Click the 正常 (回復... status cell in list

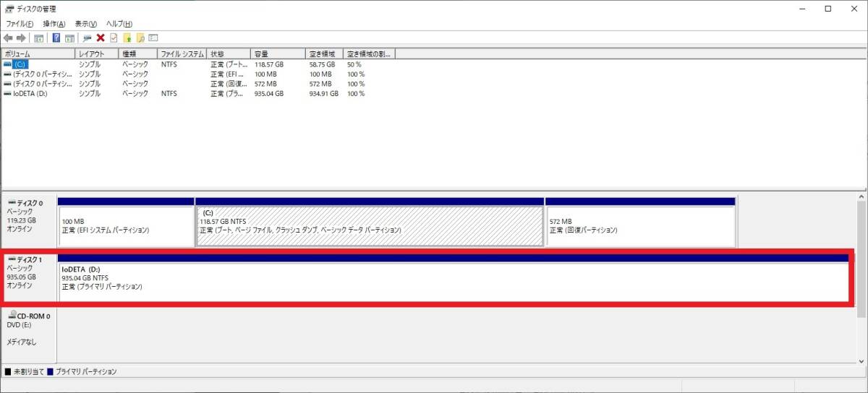[228, 84]
